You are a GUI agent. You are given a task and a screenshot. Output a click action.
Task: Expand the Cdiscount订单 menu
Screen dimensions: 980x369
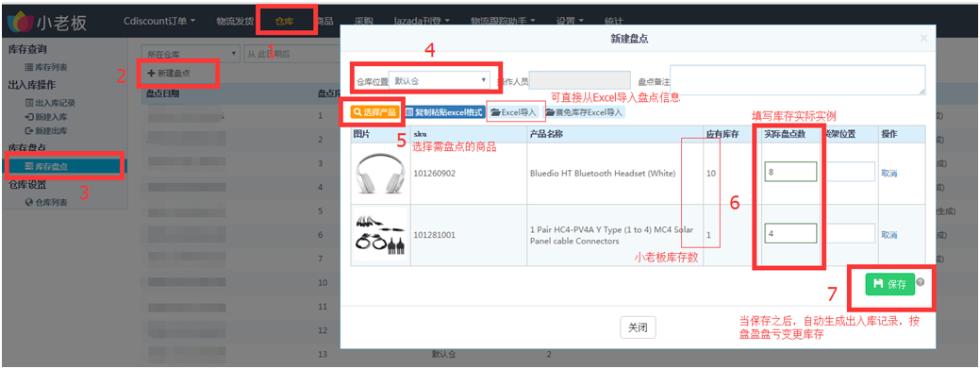(159, 21)
